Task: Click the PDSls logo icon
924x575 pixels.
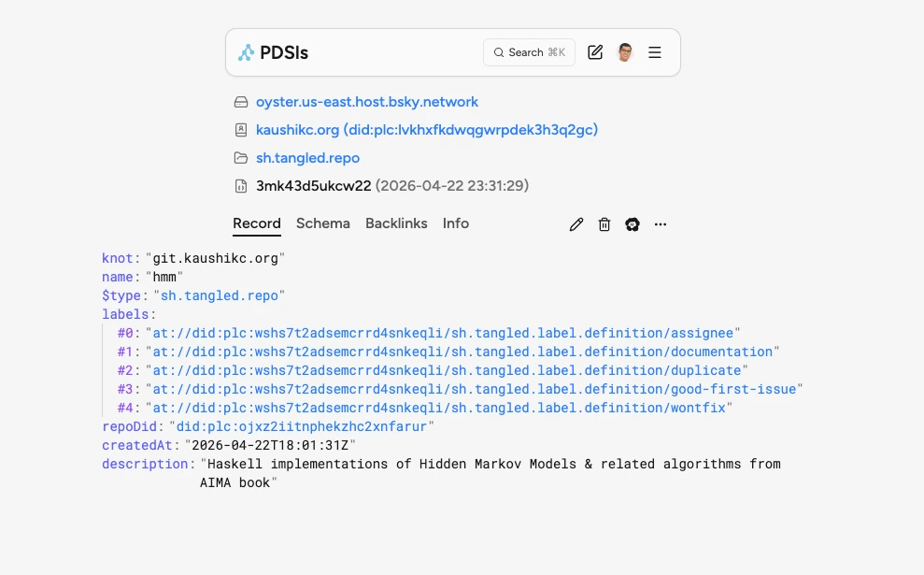Action: (x=246, y=52)
